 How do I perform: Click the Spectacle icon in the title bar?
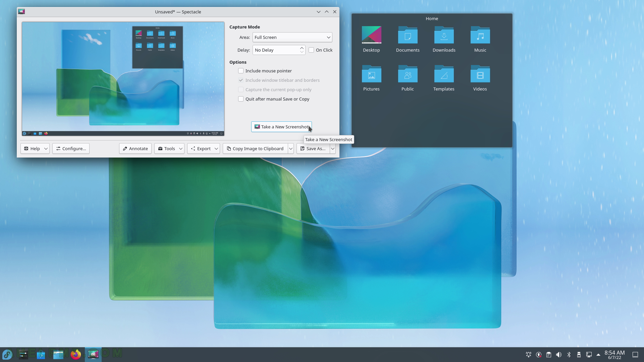coord(22,12)
